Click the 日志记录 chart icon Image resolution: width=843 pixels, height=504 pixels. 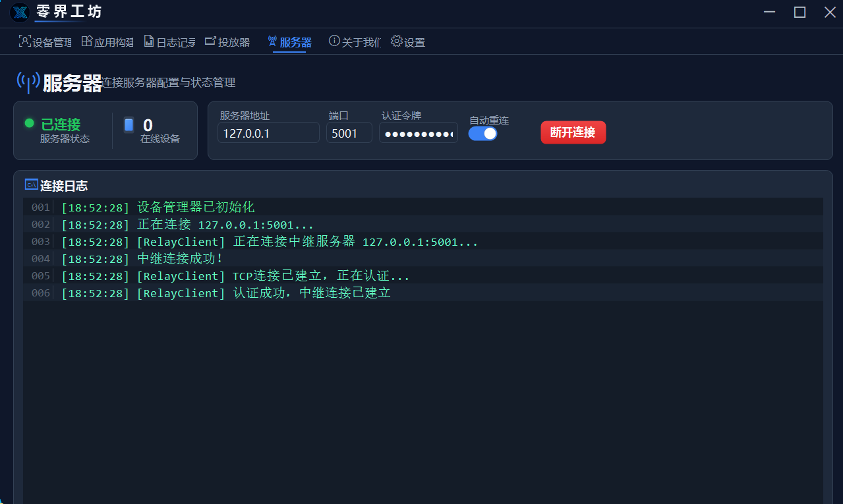(x=149, y=41)
